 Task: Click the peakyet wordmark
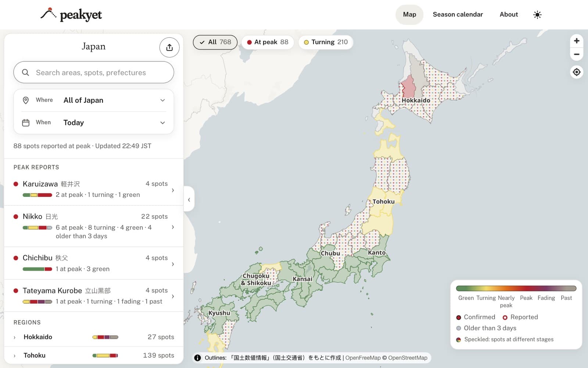click(x=81, y=15)
